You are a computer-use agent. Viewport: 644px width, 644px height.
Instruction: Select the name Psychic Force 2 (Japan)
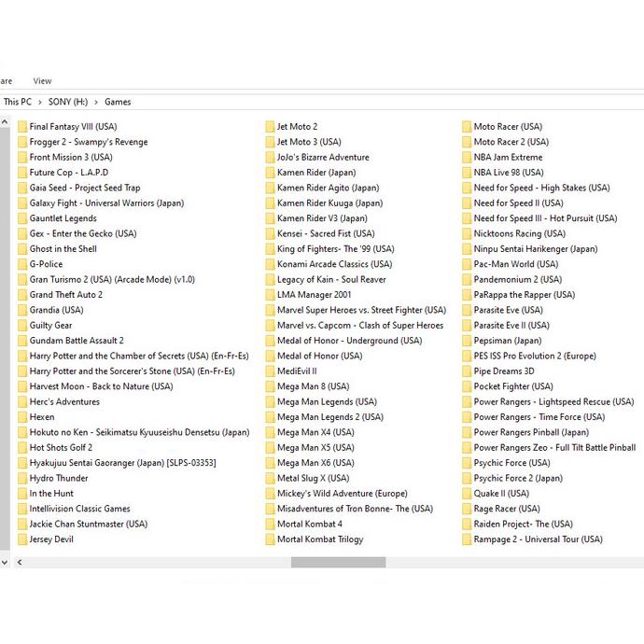pyautogui.click(x=518, y=478)
